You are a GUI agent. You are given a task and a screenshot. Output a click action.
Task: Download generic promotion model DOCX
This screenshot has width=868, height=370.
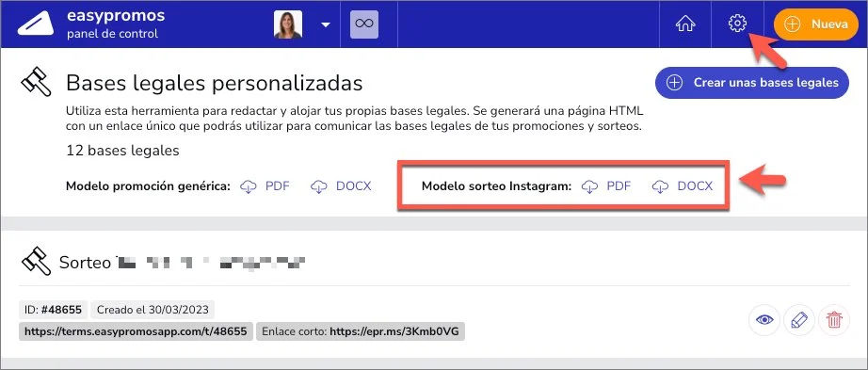coord(341,186)
